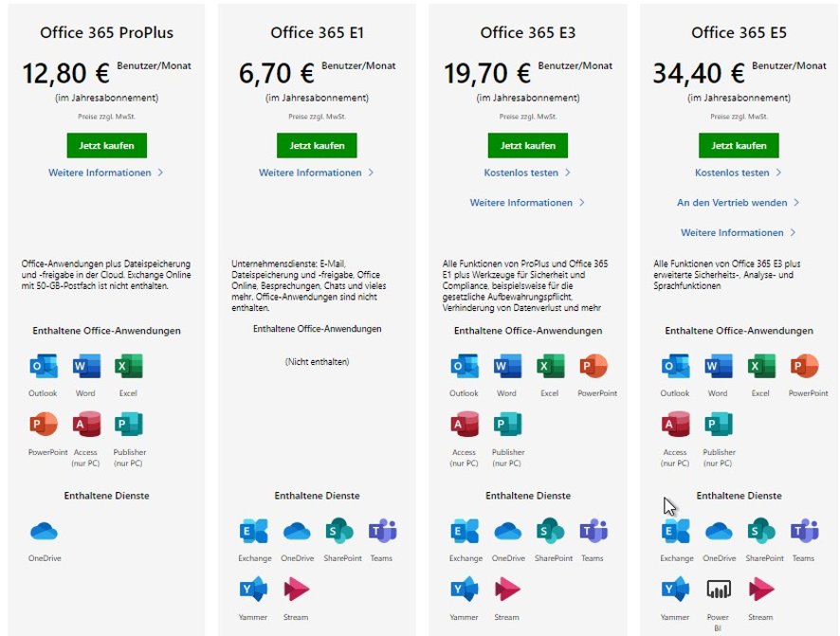
Task: Click the SharePoint icon in the E3 services
Action: coord(550,531)
